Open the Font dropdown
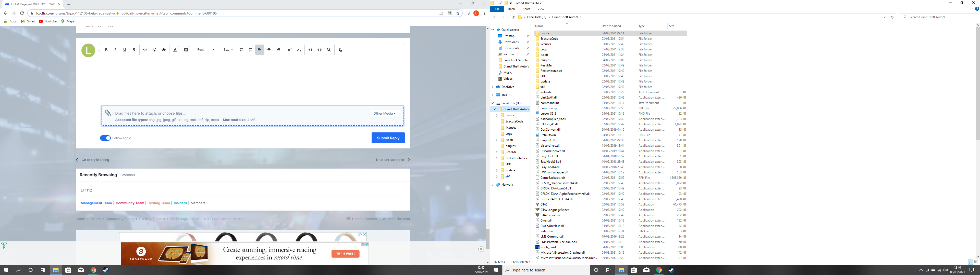The height and width of the screenshot is (275, 980). pos(206,50)
